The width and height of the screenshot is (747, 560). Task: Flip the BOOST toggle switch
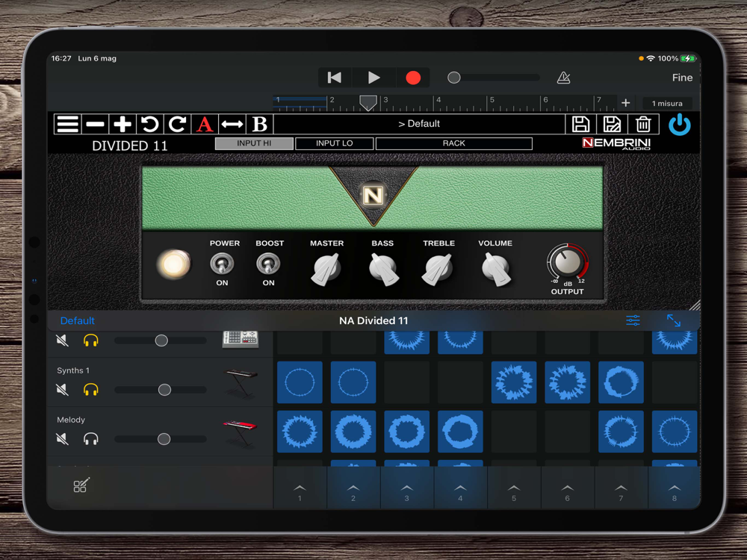coord(268,264)
